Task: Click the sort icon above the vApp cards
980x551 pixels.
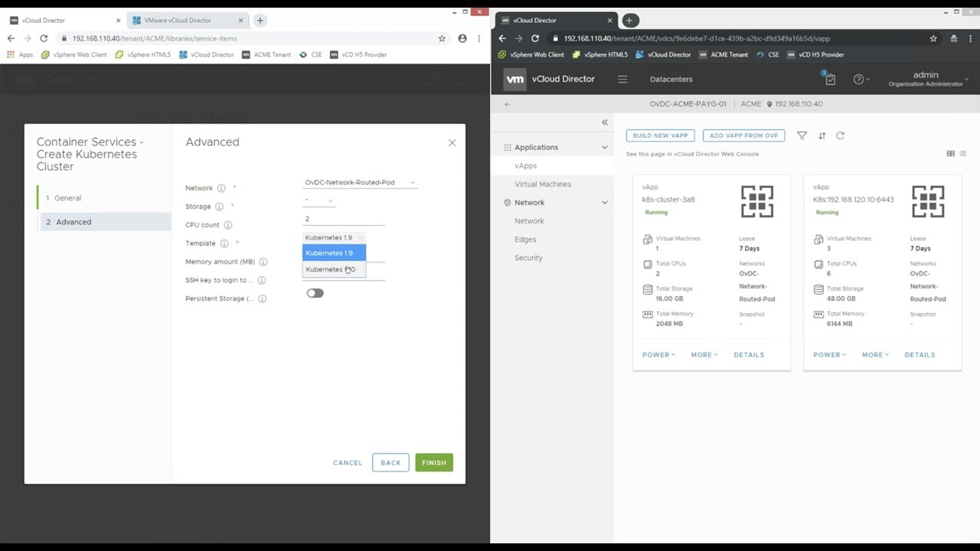Action: pyautogui.click(x=822, y=135)
